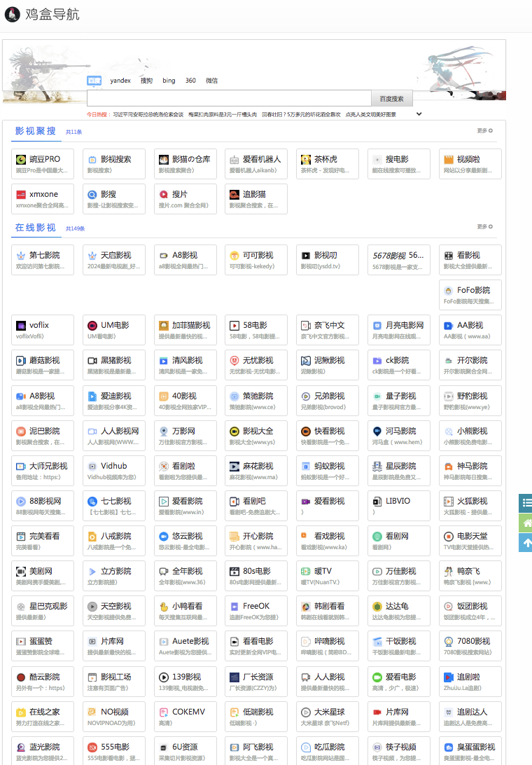Viewport: 532px width, 765px height.
Task: Open the Vidhub site card
Action: point(114,471)
